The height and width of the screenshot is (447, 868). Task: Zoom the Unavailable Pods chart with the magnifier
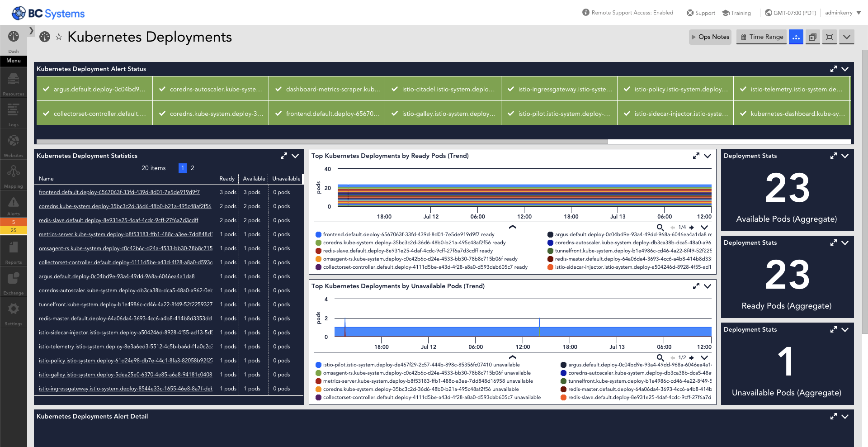point(660,357)
